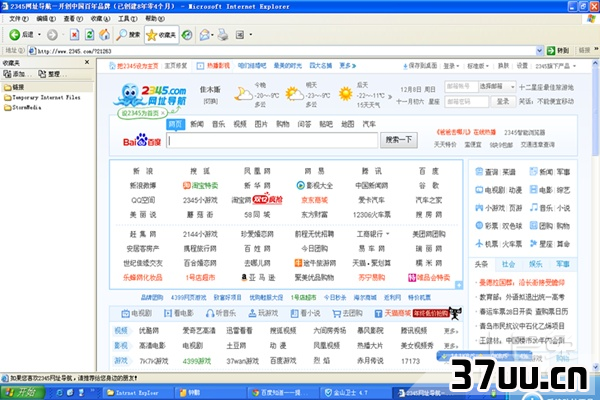Click the vertical scrollbar up arrow

click(x=595, y=63)
